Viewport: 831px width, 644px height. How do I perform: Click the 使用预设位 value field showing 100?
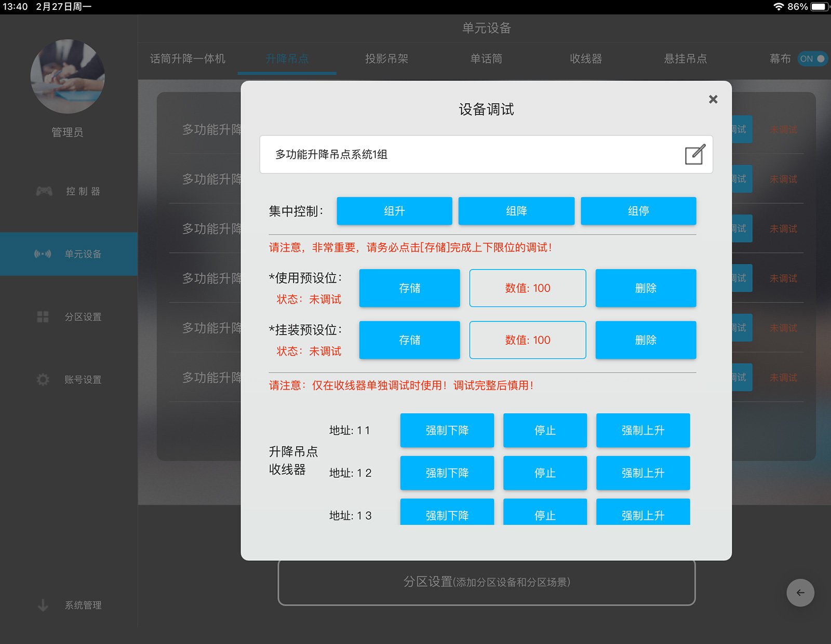click(527, 288)
